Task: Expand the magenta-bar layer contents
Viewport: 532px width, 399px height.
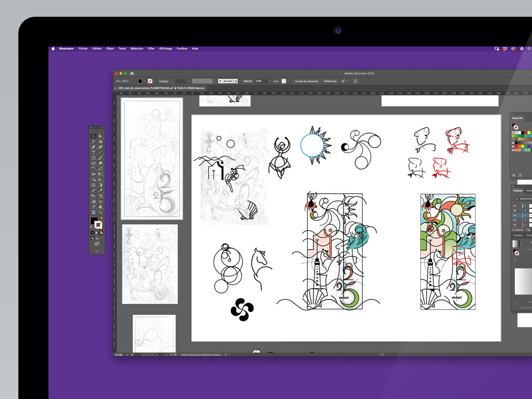Action: tap(526, 225)
